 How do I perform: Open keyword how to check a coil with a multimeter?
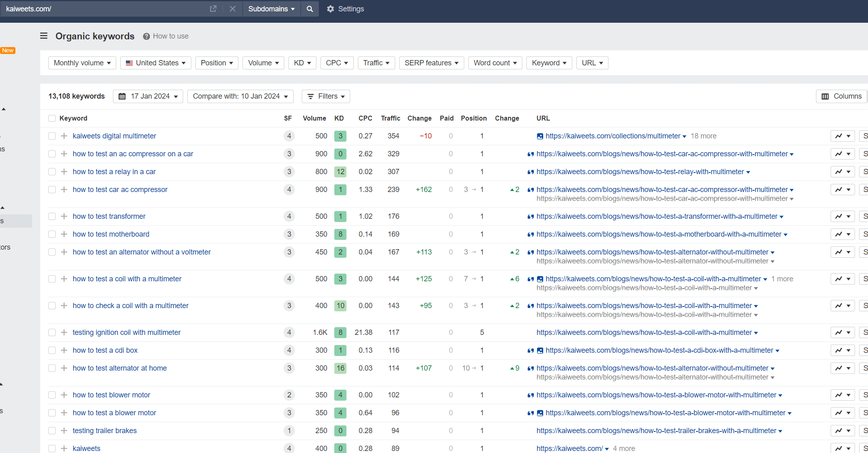130,306
